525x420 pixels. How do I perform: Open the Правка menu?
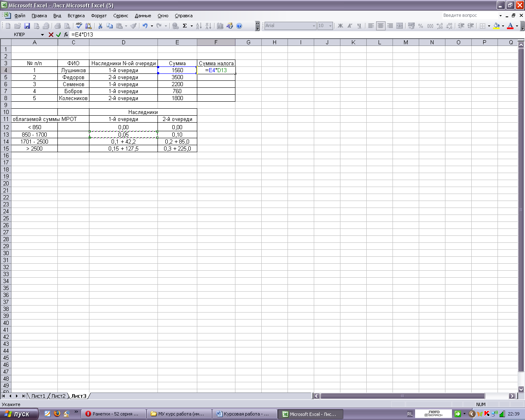[x=39, y=16]
